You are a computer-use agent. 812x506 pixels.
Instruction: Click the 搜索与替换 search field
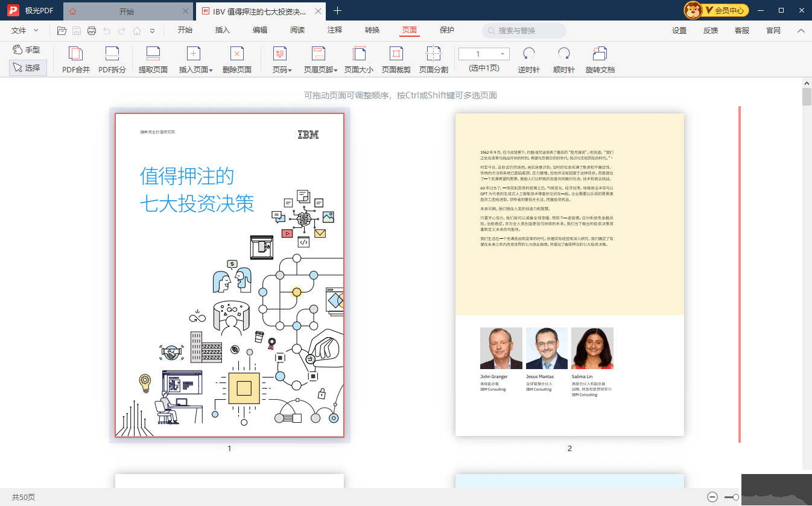point(524,31)
